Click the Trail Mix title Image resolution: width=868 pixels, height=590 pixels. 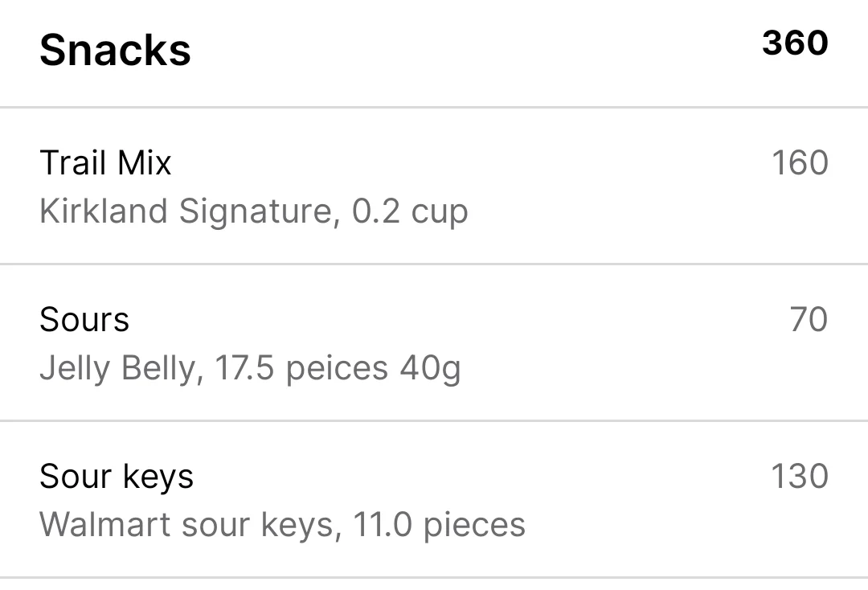[106, 162]
